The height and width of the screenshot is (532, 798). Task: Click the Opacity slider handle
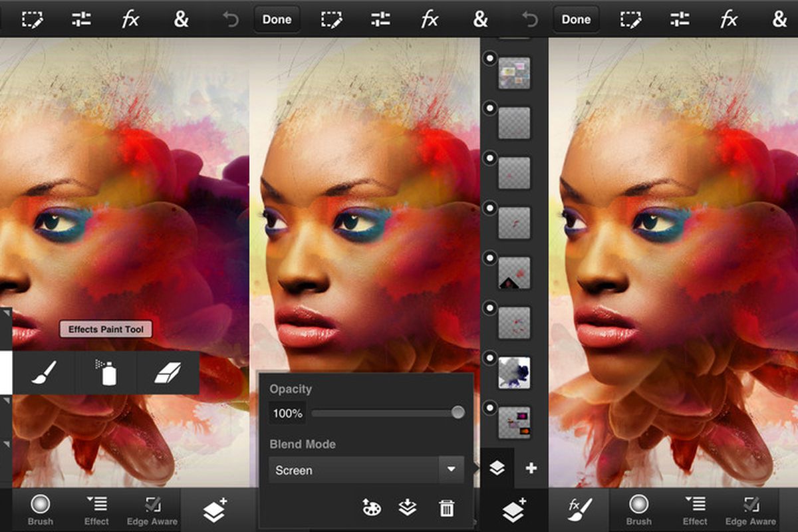coord(458,413)
